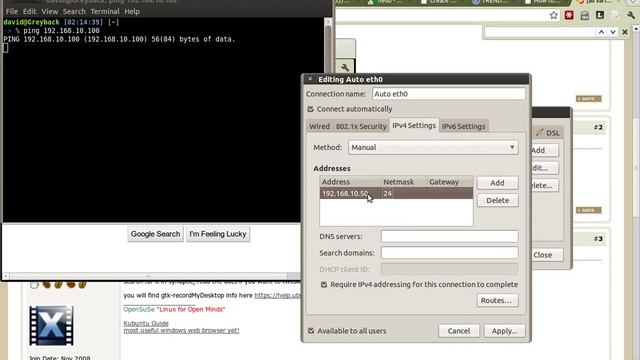Select the IPv4 Settings tab
This screenshot has width=640, height=360.
(414, 125)
